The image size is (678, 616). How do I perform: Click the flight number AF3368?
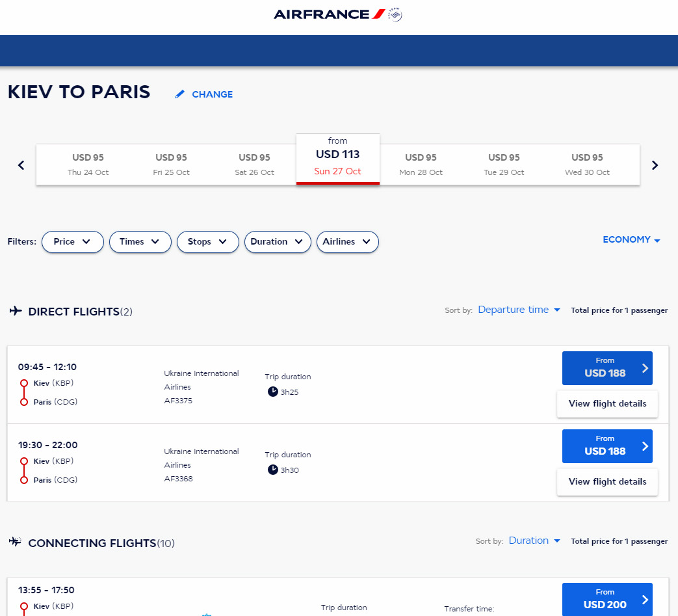coord(178,479)
